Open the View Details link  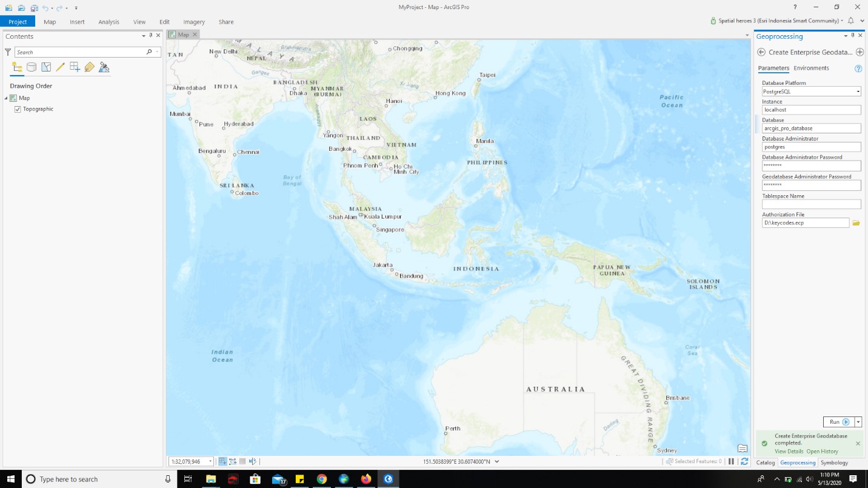tap(789, 452)
